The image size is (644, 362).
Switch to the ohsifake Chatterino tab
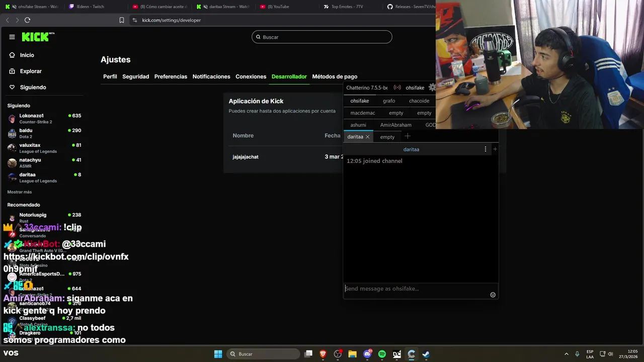tap(360, 101)
